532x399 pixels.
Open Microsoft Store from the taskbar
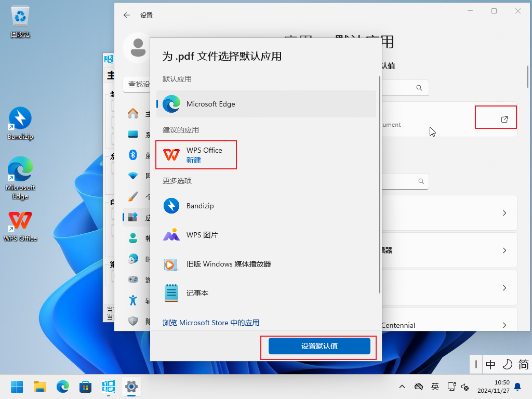(85, 387)
